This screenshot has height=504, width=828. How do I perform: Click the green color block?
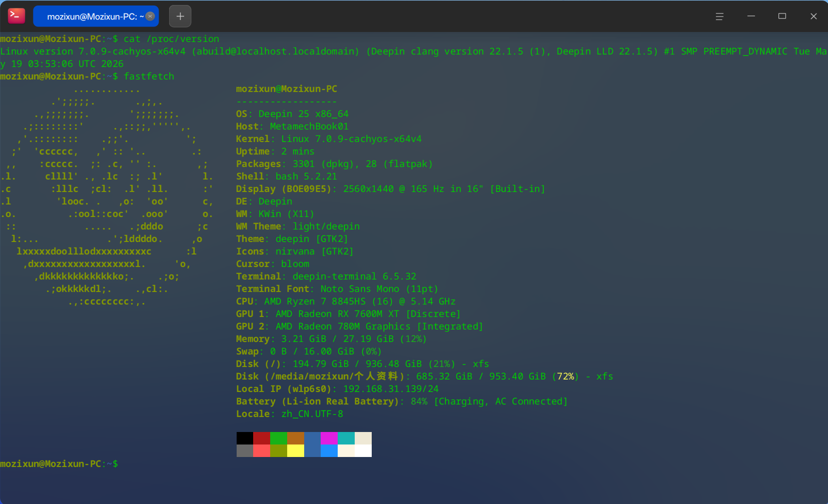tap(279, 438)
